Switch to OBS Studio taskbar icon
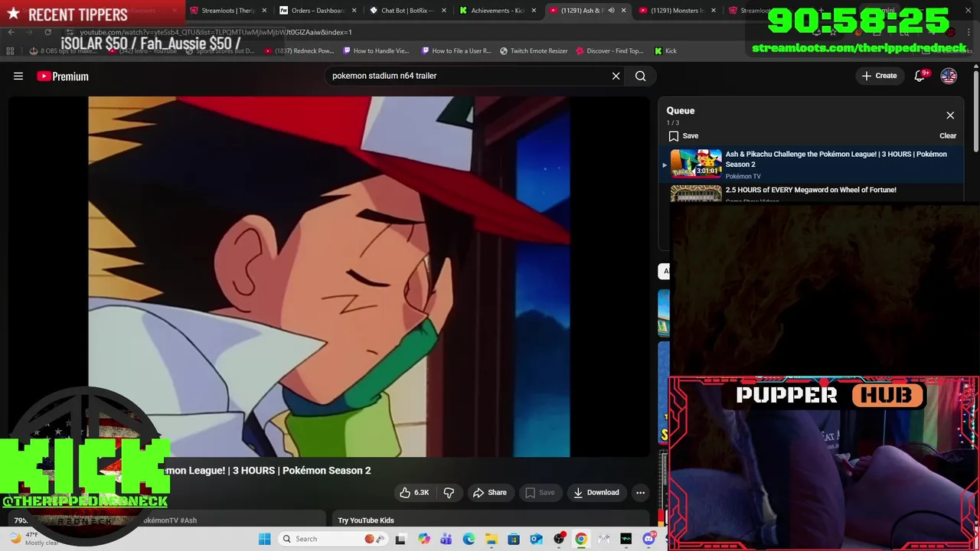 [559, 539]
